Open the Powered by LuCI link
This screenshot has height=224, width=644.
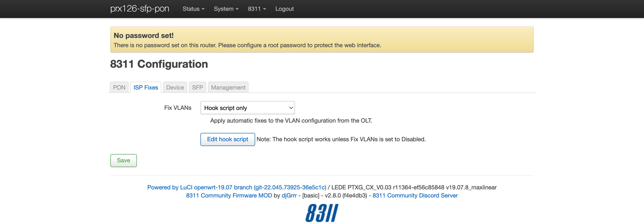(x=236, y=188)
